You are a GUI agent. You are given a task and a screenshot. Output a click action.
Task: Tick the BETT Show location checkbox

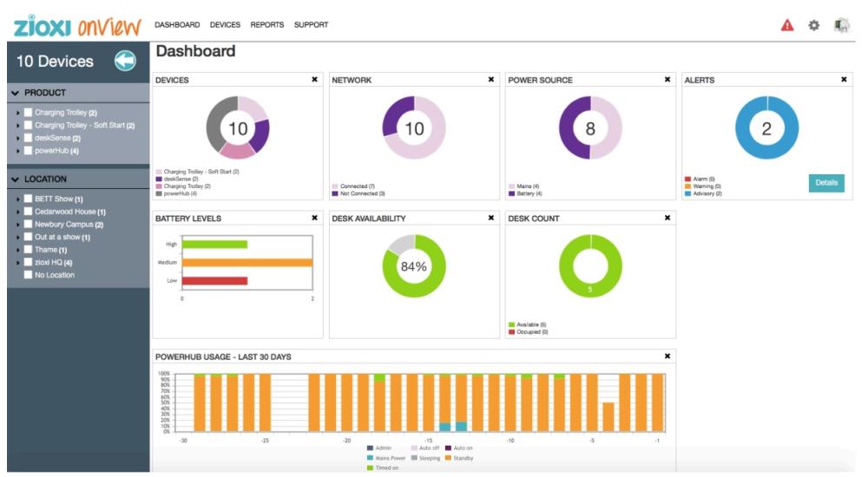[x=29, y=199]
